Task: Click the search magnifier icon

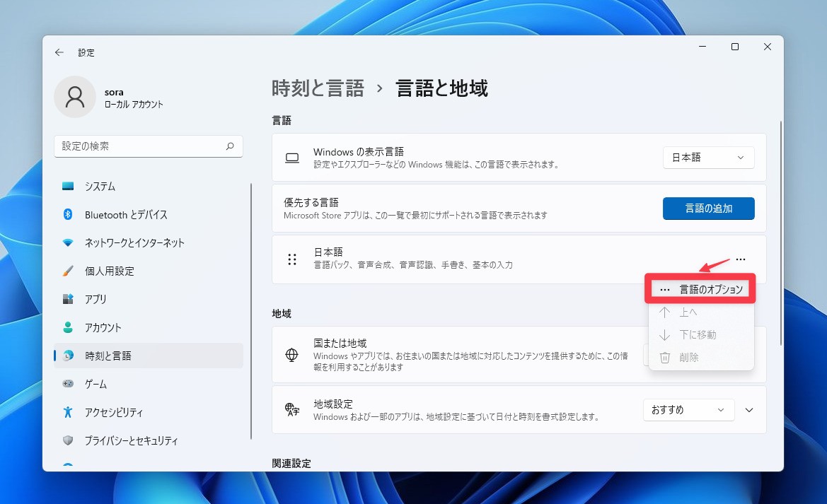Action: pyautogui.click(x=230, y=146)
